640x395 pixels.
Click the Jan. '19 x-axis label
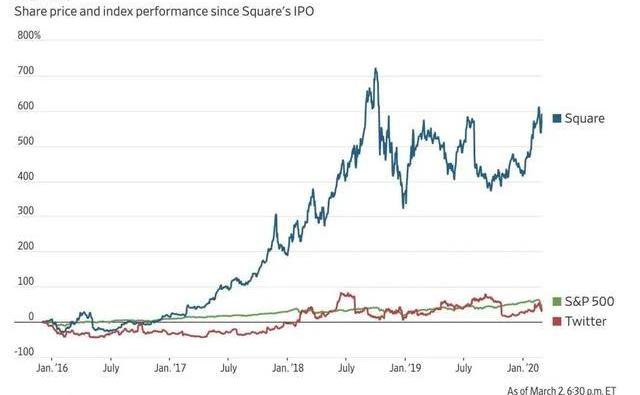(x=405, y=368)
